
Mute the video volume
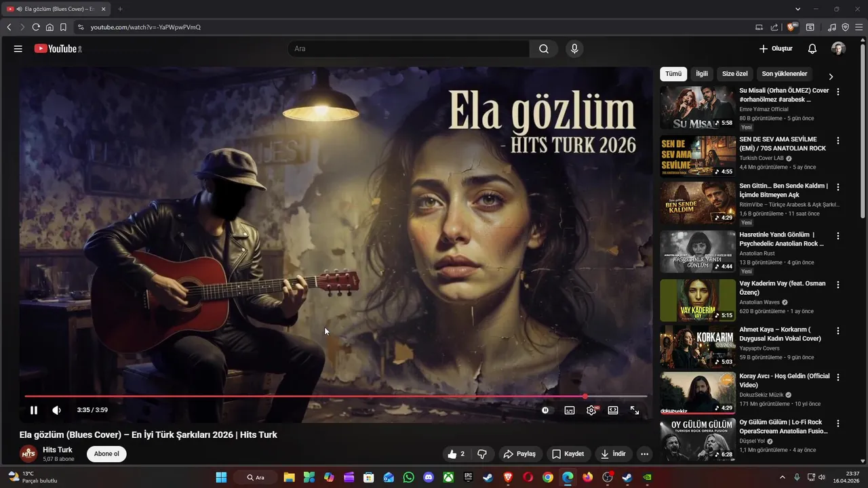coord(56,410)
